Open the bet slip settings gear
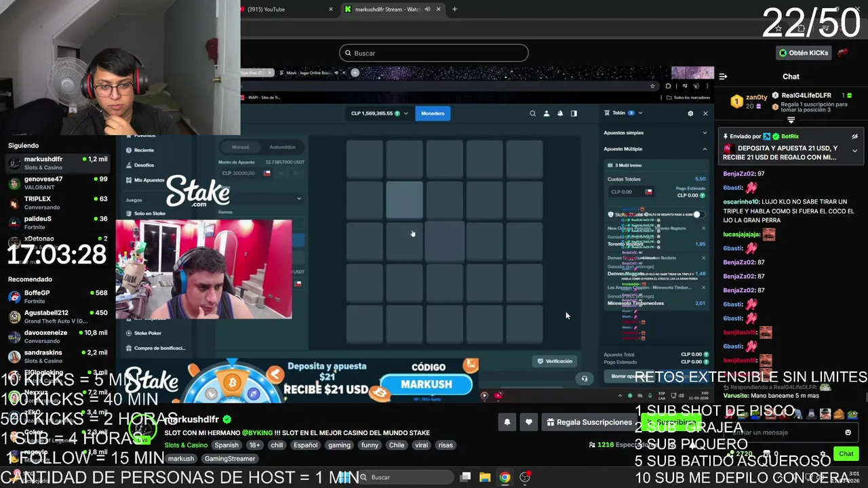 click(x=690, y=113)
